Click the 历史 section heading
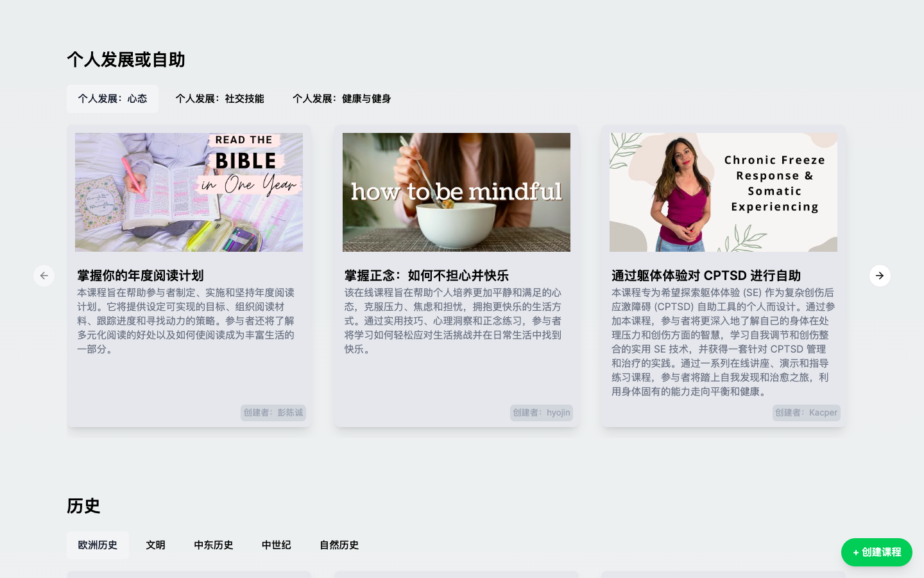This screenshot has width=924, height=578. [x=83, y=506]
